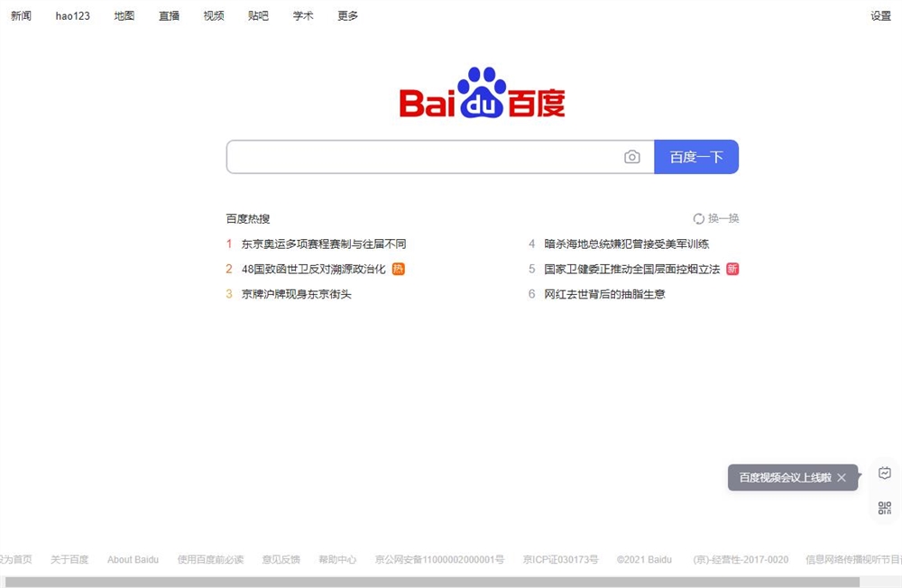Open 帮助中心 in the footer
Viewport: 902px width, 588px height.
pos(337,559)
